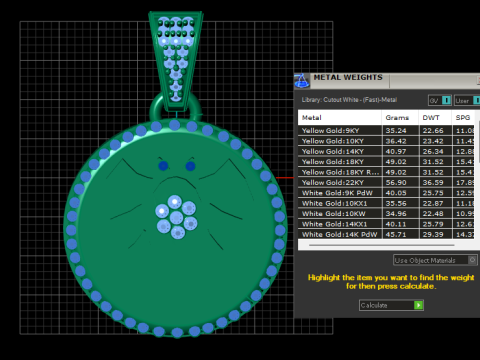This screenshot has height=360, width=480.
Task: Click the metal table horizontal scrollbar
Action: coord(381,245)
